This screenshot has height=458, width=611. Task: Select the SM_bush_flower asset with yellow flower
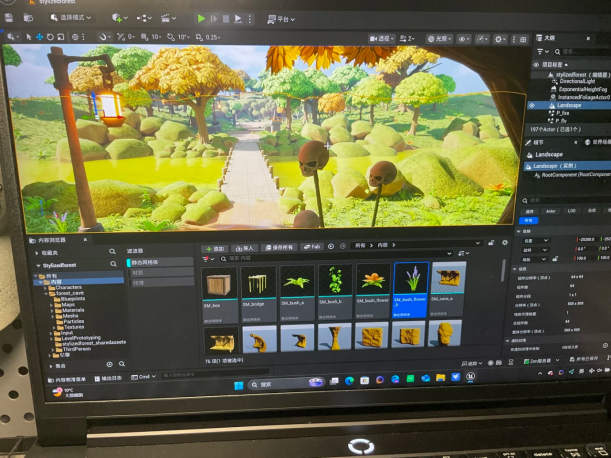[x=374, y=285]
